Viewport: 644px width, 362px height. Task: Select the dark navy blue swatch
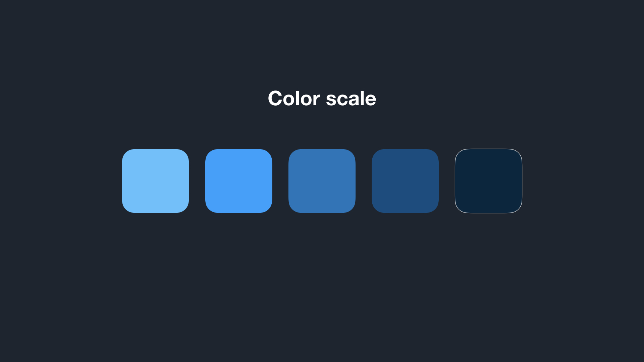(x=405, y=181)
